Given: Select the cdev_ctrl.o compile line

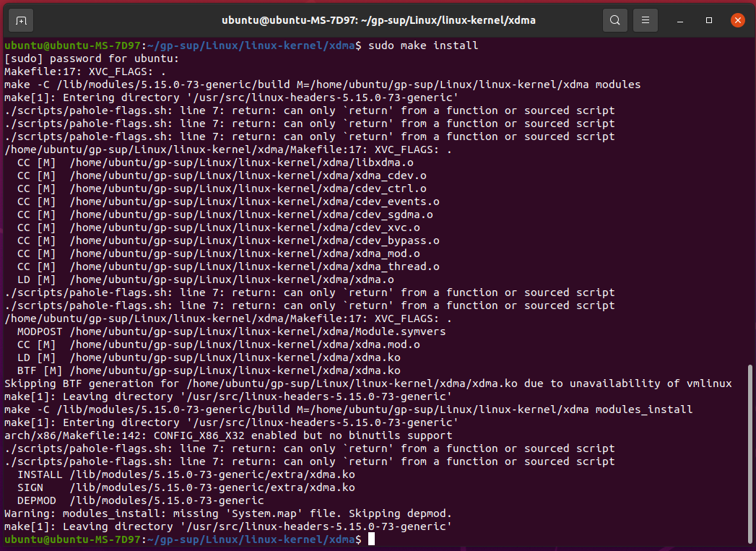Looking at the screenshot, I should pos(222,188).
